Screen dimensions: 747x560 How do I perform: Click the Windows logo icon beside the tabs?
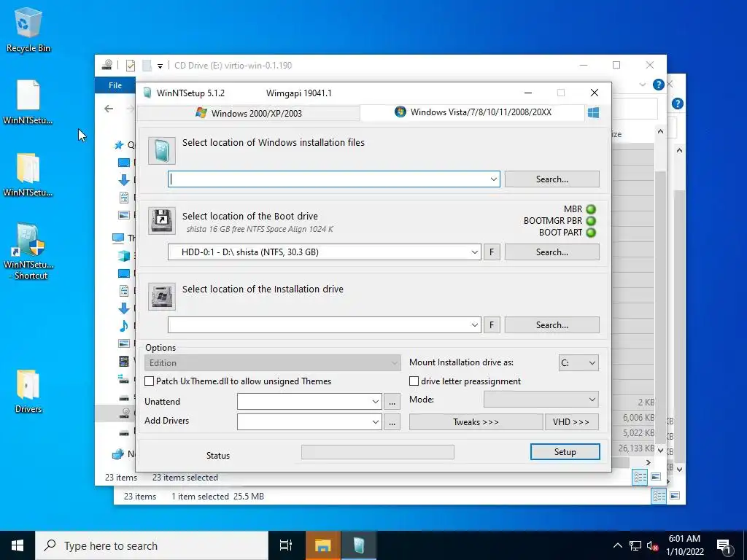[593, 112]
